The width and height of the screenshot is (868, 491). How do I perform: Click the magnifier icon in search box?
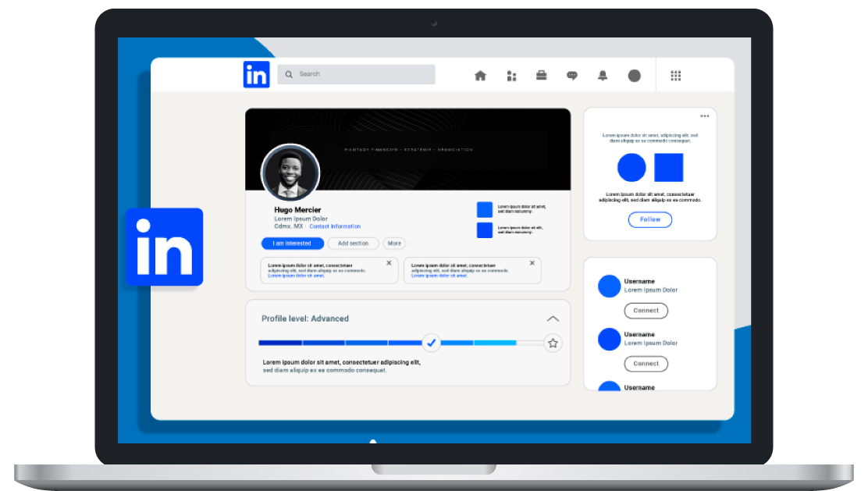tap(289, 74)
